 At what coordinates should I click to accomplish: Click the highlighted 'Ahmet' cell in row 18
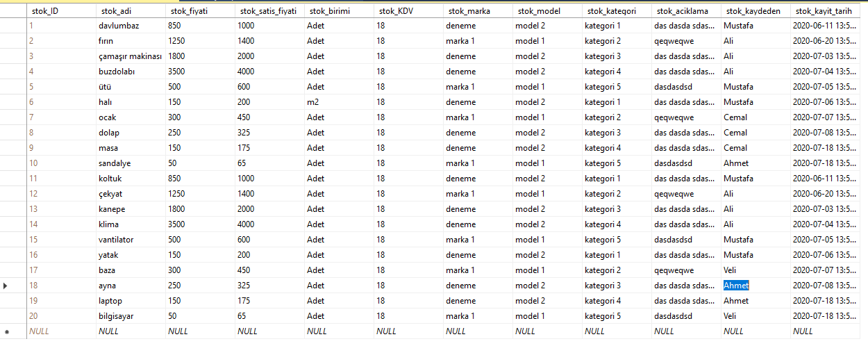click(x=756, y=286)
